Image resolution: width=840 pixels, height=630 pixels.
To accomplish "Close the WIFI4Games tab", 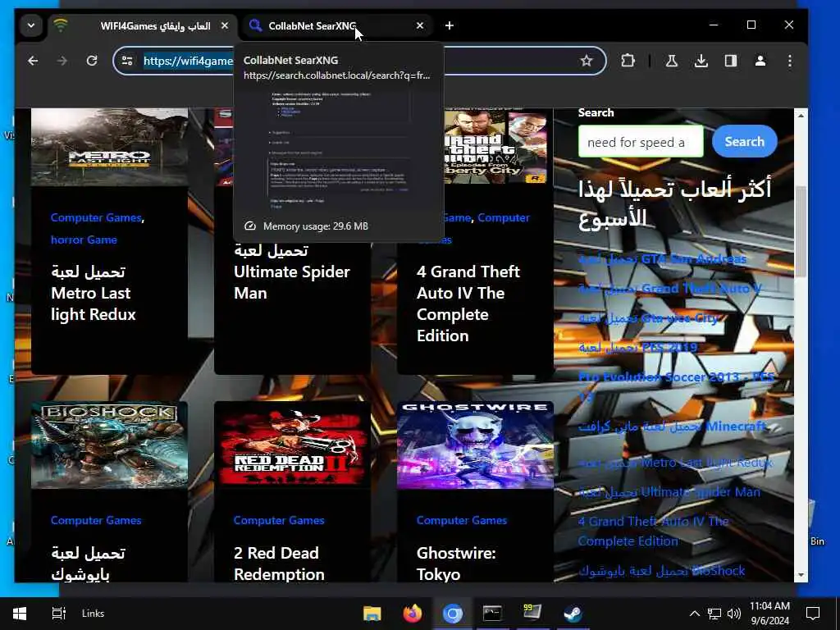I will pos(225,25).
